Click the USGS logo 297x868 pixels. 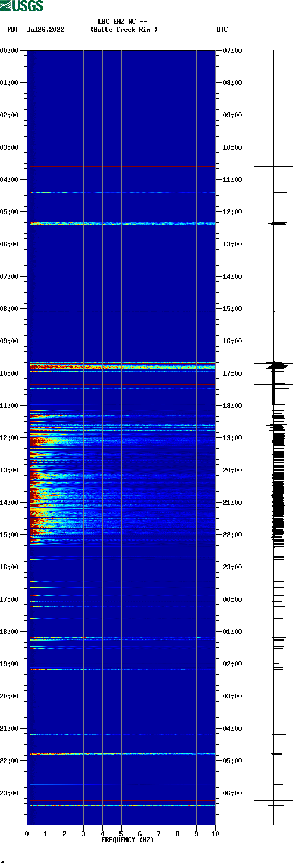tap(22, 6)
